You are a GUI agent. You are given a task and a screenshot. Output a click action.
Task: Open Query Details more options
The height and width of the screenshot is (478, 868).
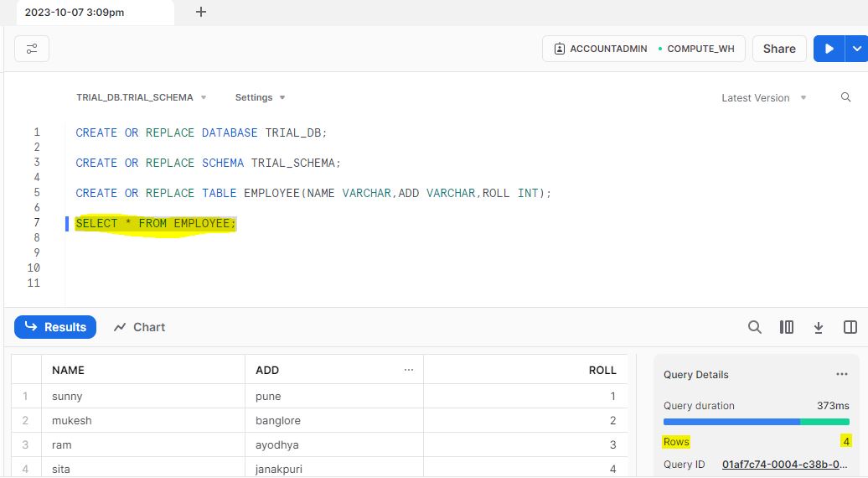tap(842, 374)
